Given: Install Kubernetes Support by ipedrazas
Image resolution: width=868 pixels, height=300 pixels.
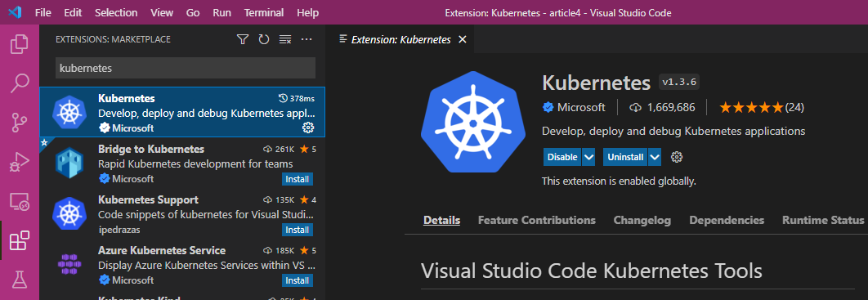Looking at the screenshot, I should click(298, 230).
